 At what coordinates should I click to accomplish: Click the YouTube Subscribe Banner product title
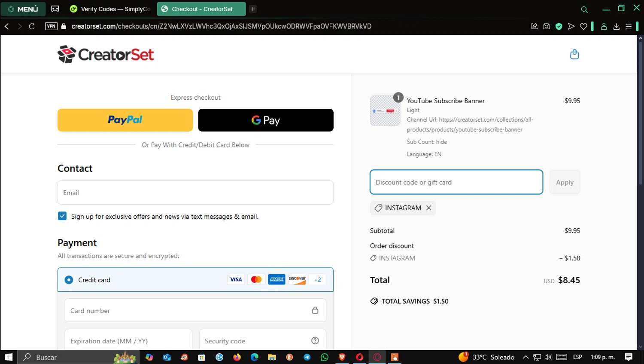446,101
